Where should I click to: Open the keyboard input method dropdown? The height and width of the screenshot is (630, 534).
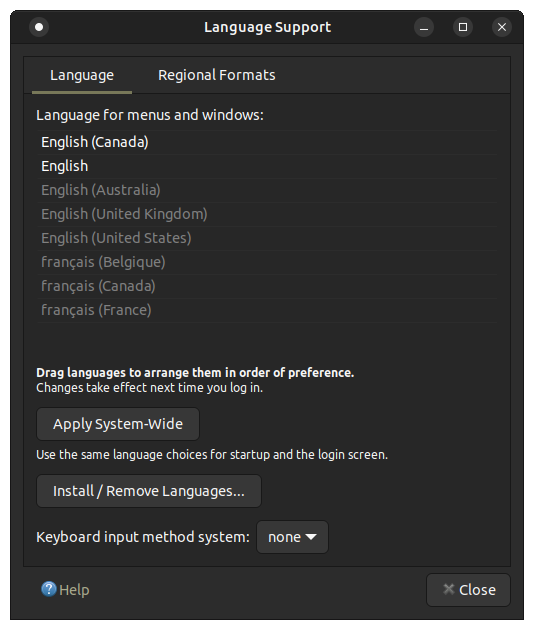tap(293, 537)
